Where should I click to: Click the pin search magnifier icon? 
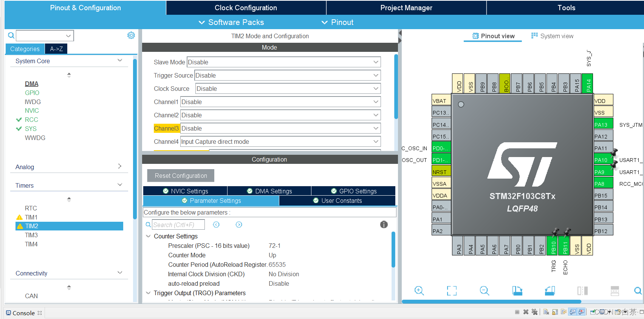coord(638,291)
